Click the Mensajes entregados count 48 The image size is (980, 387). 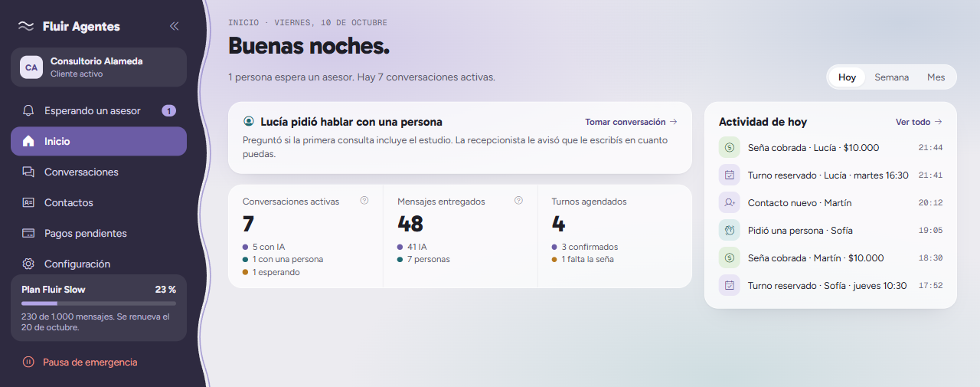click(410, 224)
